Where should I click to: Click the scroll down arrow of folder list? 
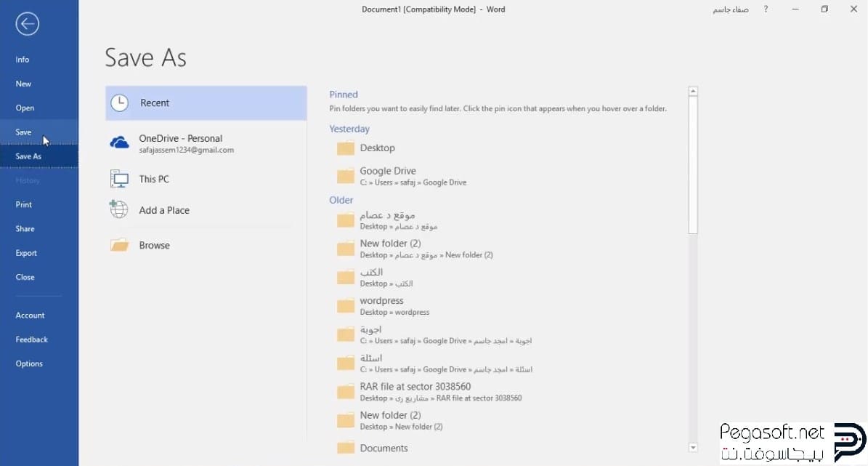693,447
